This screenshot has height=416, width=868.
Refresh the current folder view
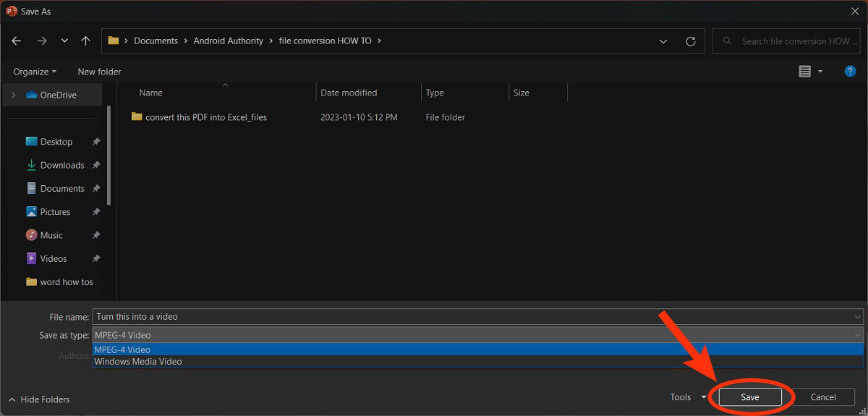point(691,41)
